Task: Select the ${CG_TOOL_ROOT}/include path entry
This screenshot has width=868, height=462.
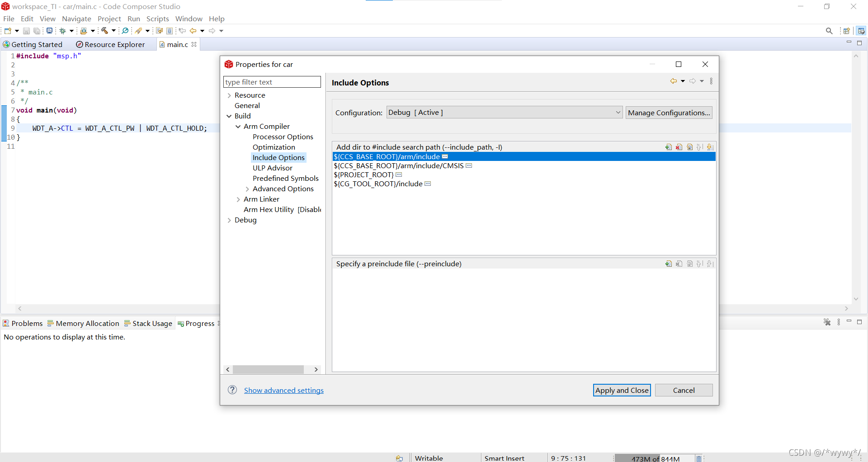Action: pos(378,184)
